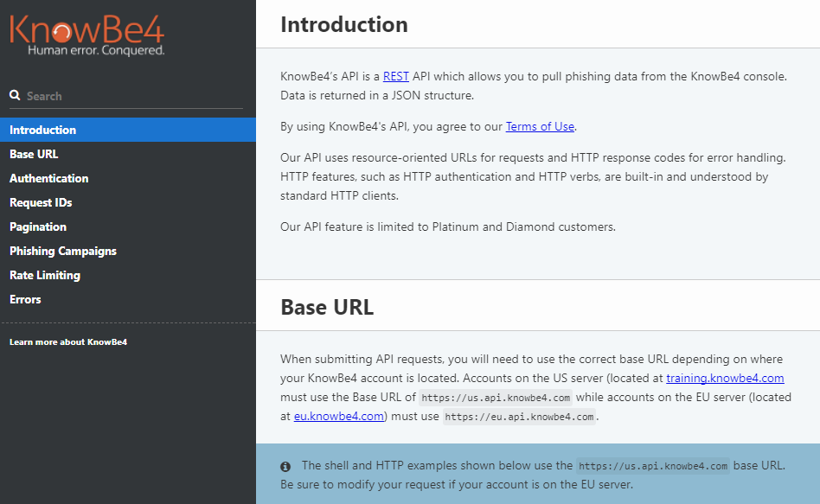The width and height of the screenshot is (820, 504).
Task: Jump to Request IDs in the sidebar
Action: click(41, 202)
